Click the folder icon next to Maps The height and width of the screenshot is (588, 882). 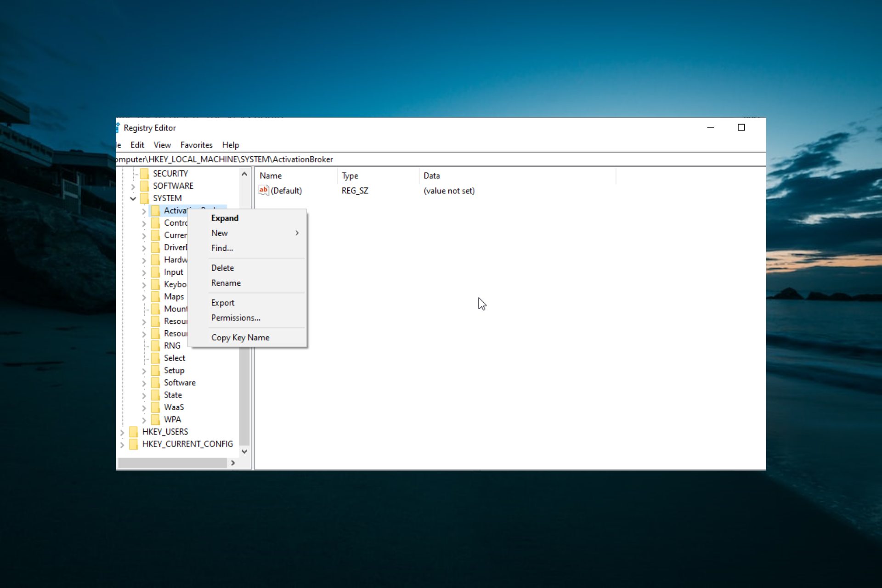click(x=156, y=297)
